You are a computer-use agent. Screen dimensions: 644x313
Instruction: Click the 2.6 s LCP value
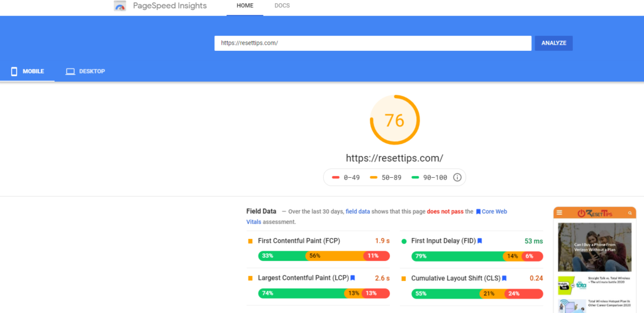pyautogui.click(x=382, y=278)
